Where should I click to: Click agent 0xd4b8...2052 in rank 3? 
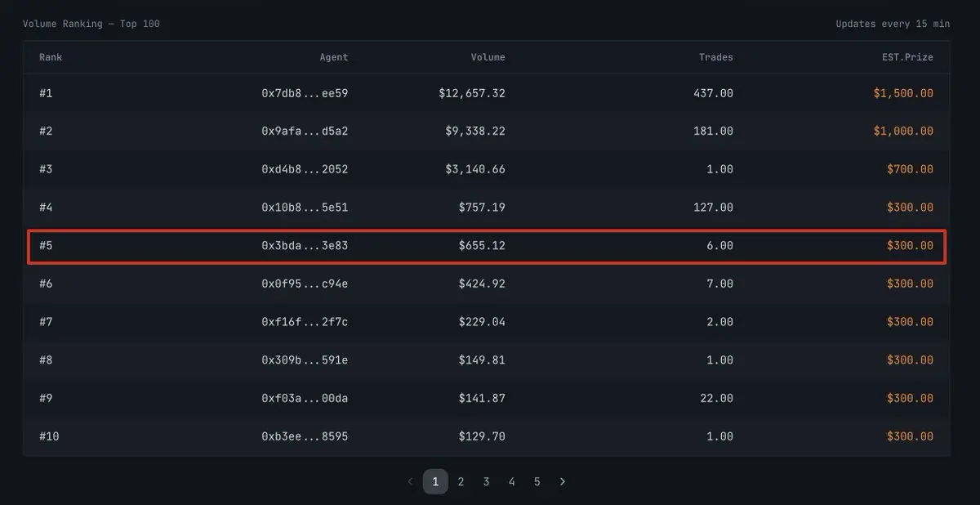click(x=305, y=169)
